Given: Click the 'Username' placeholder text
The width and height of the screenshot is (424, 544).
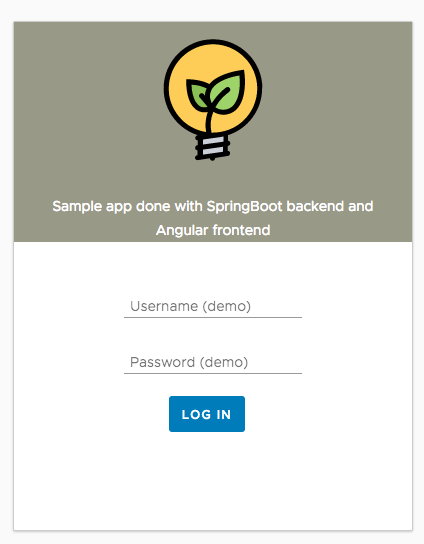Looking at the screenshot, I should 164,306.
